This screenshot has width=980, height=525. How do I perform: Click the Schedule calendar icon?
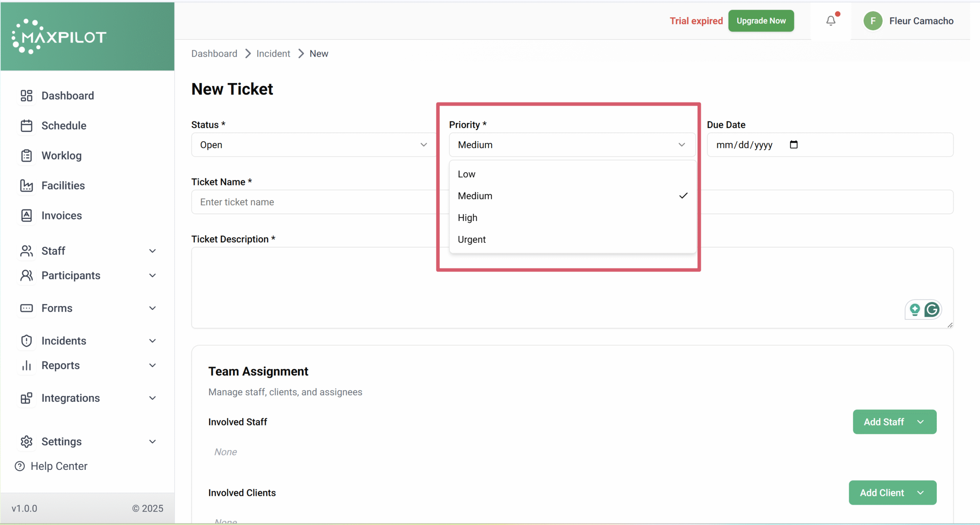26,126
